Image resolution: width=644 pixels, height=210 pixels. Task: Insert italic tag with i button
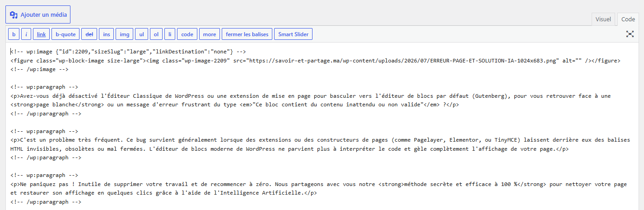(26, 34)
